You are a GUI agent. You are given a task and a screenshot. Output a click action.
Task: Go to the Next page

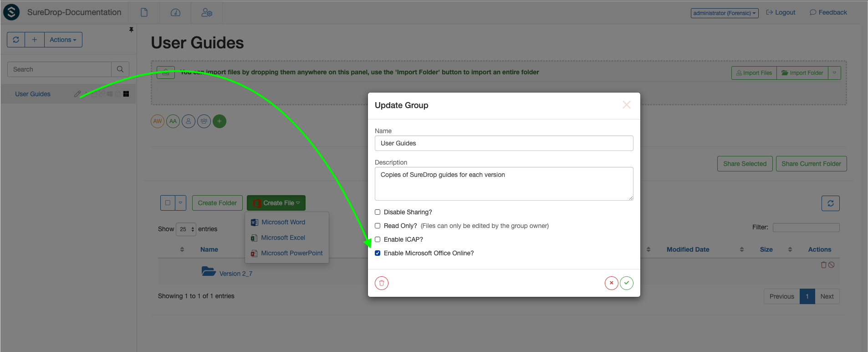point(827,296)
